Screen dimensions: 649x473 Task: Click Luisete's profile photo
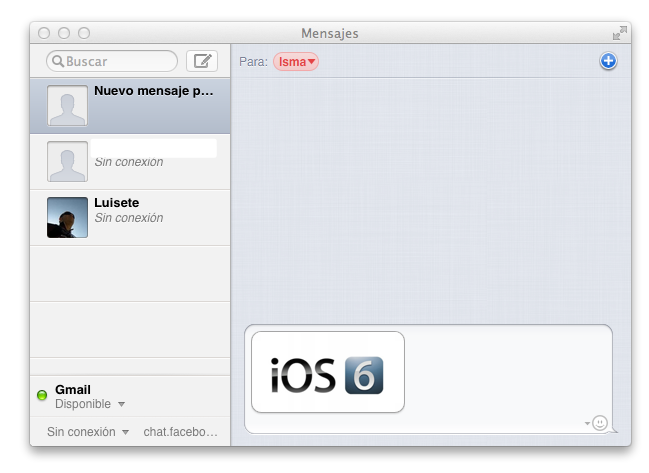(67, 217)
